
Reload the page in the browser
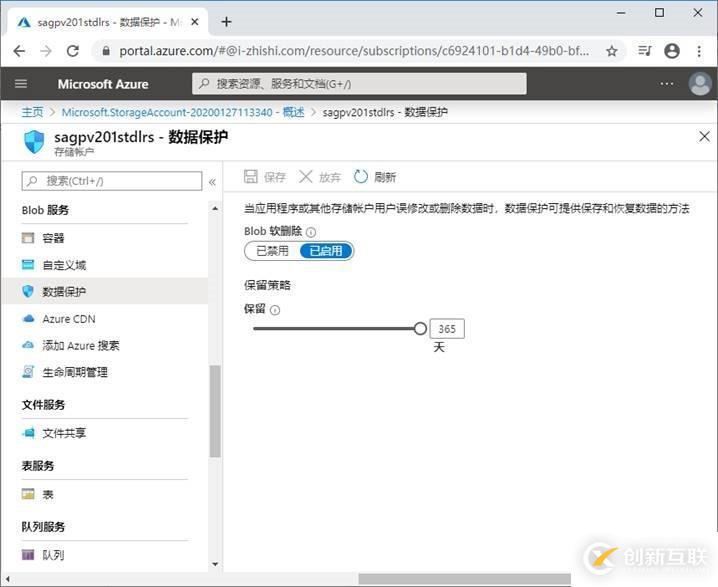(x=73, y=51)
